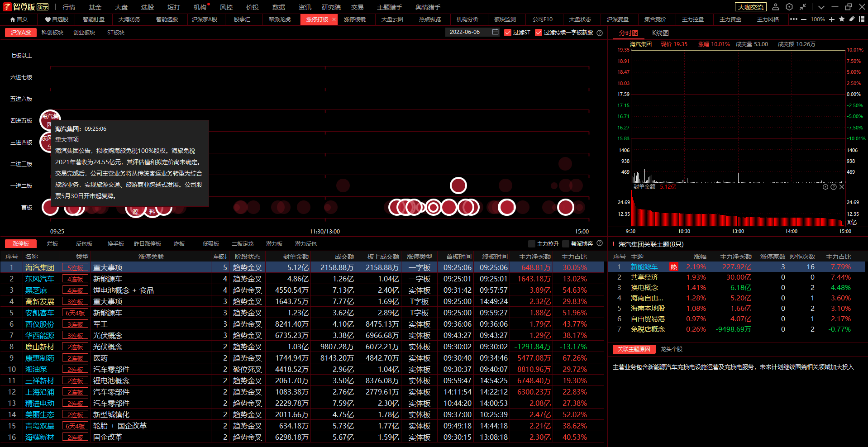Open stock link 东风汽车

coord(40,279)
